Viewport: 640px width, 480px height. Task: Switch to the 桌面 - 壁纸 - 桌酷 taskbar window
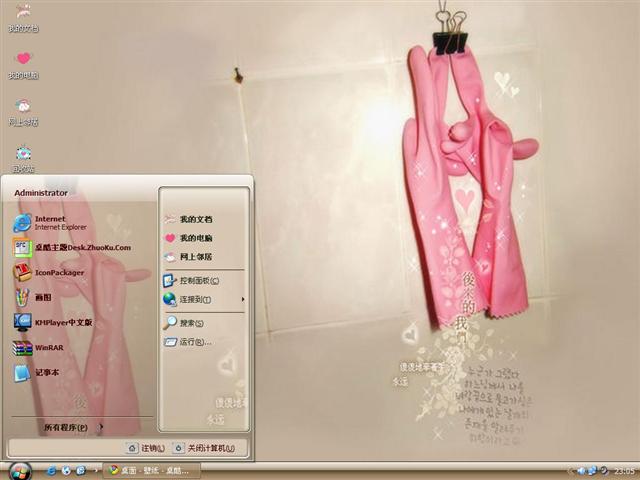[151, 471]
